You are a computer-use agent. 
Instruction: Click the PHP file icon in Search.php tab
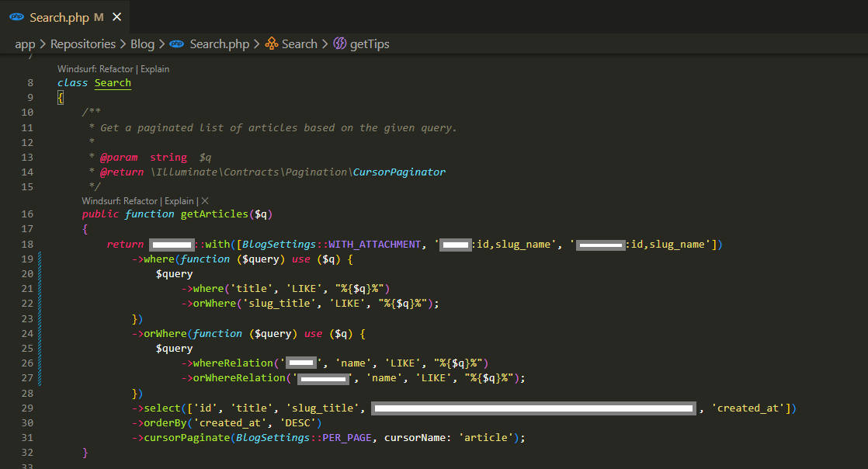tap(16, 17)
